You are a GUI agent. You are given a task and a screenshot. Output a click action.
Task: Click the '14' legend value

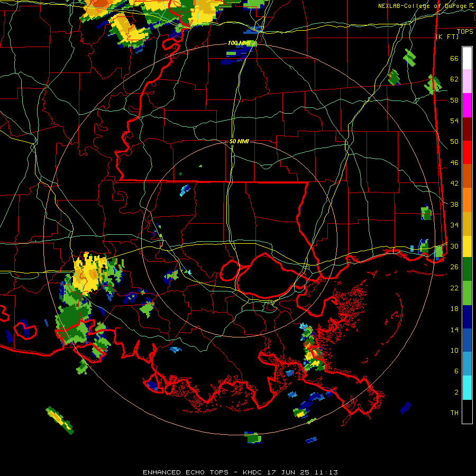coord(454,329)
